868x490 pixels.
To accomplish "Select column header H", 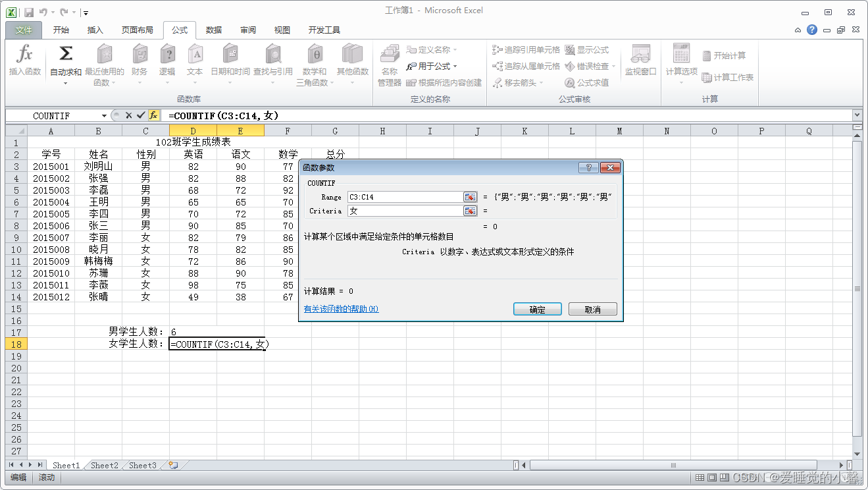I will click(x=382, y=131).
